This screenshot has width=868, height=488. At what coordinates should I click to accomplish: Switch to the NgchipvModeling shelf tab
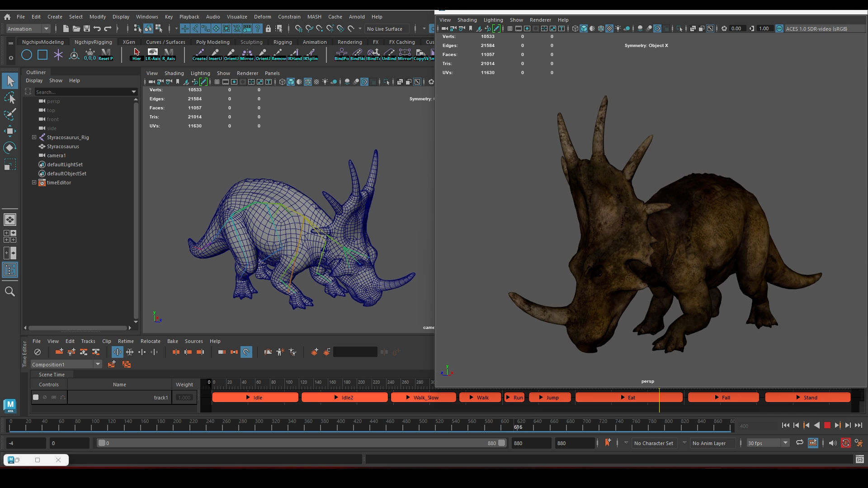tap(42, 42)
